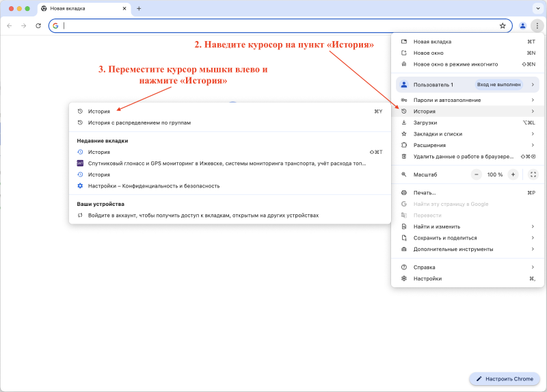Viewport: 547px width, 392px height.
Task: Click the clock icon beside История с распределением по группам
Action: point(80,122)
